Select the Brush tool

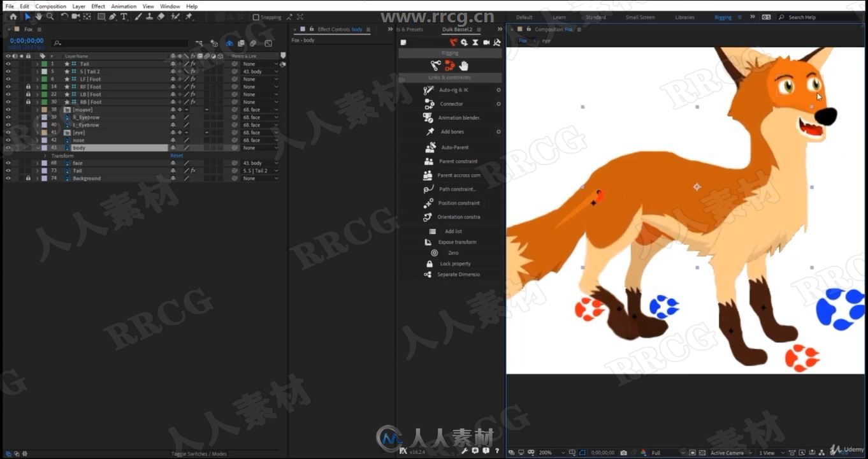138,17
